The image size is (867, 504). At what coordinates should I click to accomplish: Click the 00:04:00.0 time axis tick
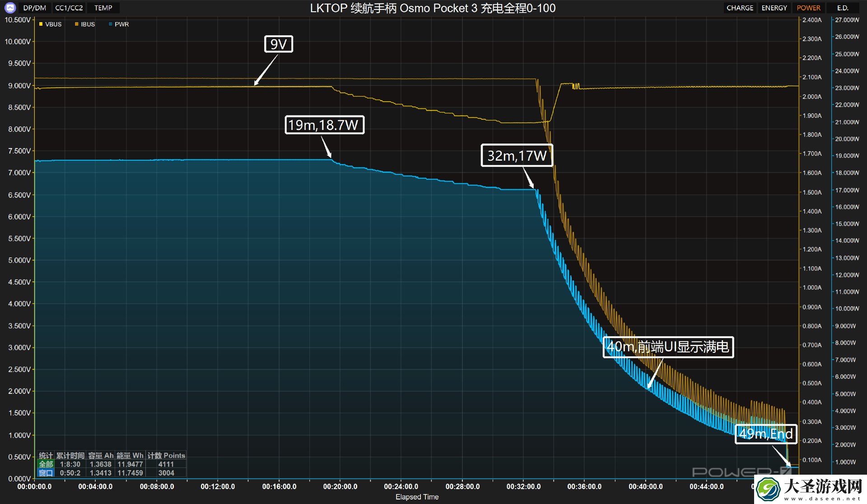point(95,486)
